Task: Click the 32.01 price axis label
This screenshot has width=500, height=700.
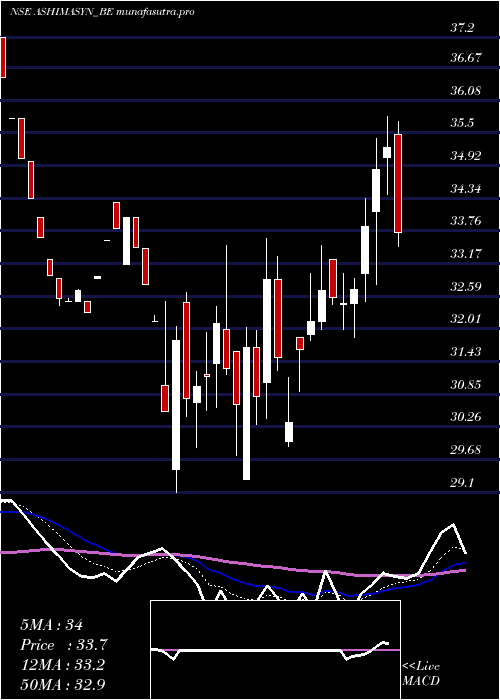Action: tap(465, 319)
